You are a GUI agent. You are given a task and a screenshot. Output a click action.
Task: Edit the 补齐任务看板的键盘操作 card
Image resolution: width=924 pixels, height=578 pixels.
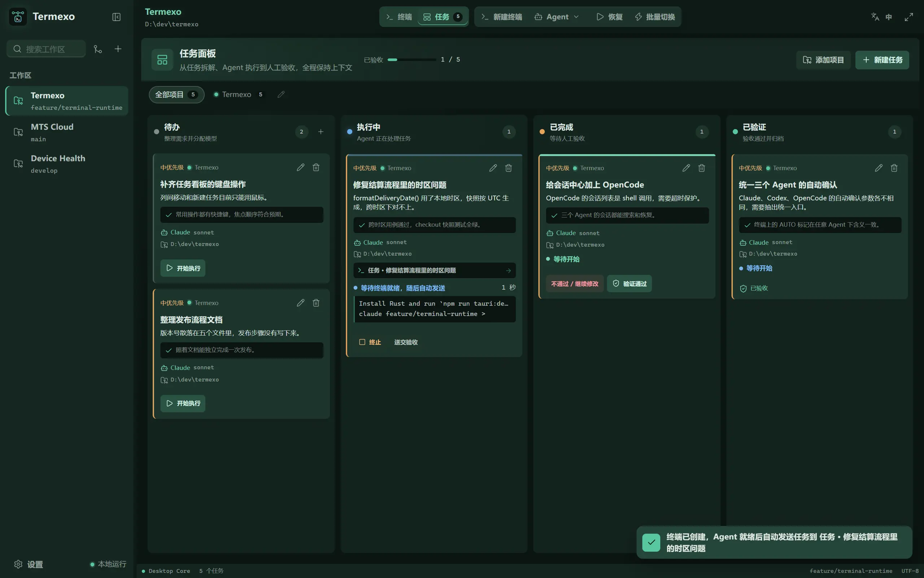click(x=301, y=167)
